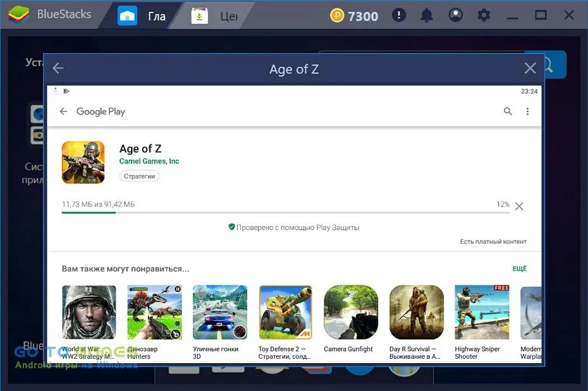Select the Стратегии category chip
This screenshot has width=588, height=391.
[x=140, y=176]
